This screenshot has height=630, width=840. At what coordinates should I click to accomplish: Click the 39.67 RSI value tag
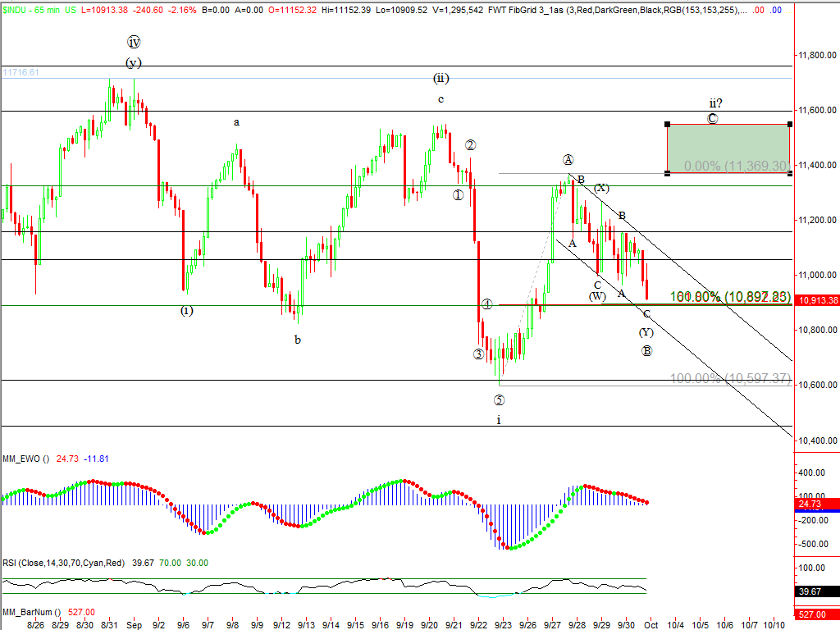click(818, 591)
